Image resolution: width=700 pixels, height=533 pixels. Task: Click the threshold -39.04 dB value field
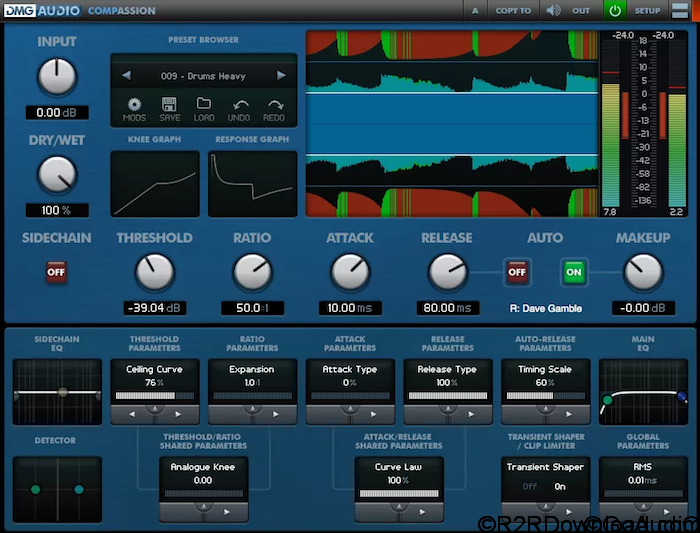click(x=154, y=308)
